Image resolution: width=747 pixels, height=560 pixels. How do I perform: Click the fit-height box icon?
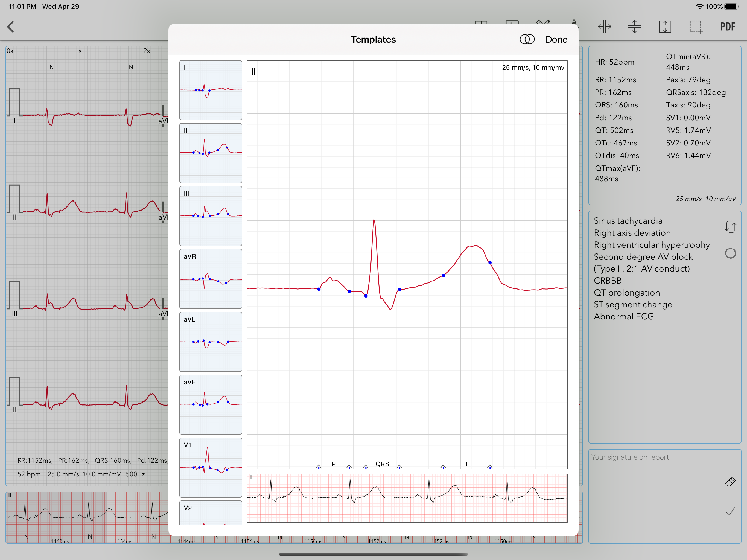tap(665, 27)
